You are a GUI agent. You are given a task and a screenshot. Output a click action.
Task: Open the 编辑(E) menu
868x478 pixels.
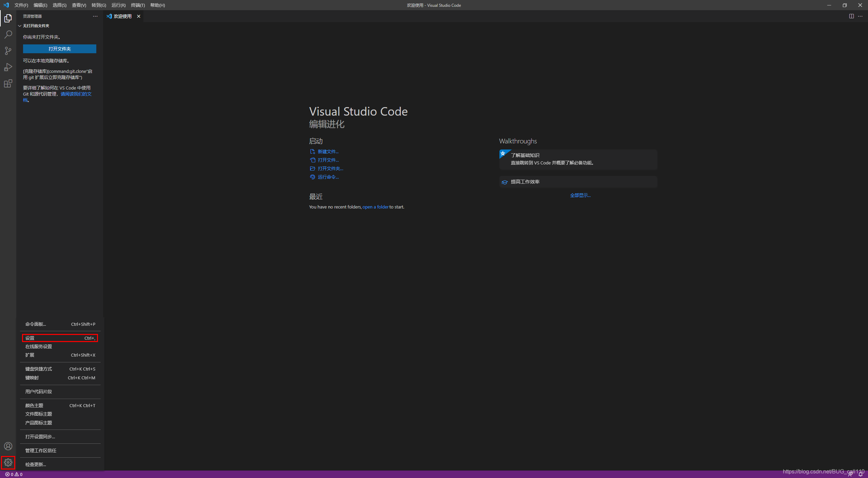[x=40, y=5]
